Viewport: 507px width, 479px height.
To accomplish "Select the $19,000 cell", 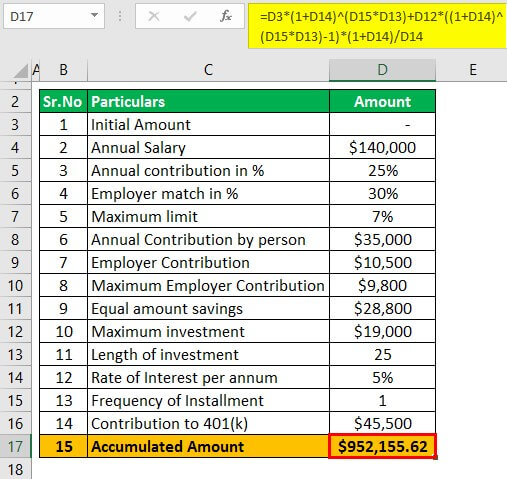I will (382, 331).
